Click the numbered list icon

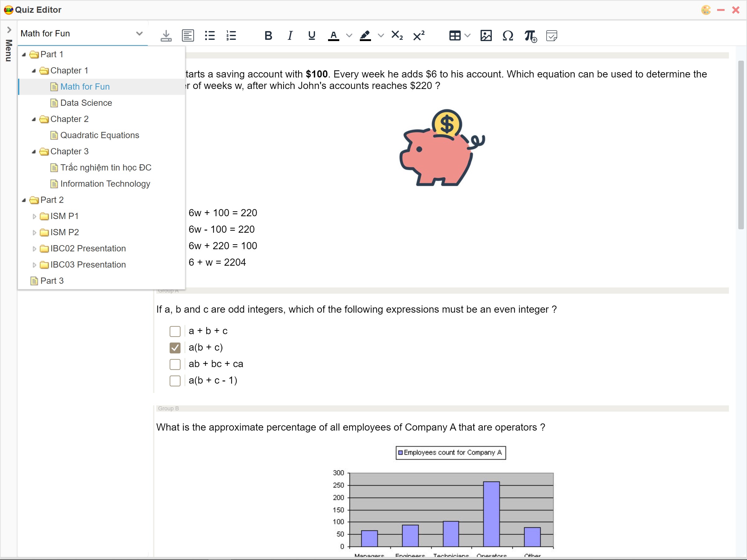231,35
